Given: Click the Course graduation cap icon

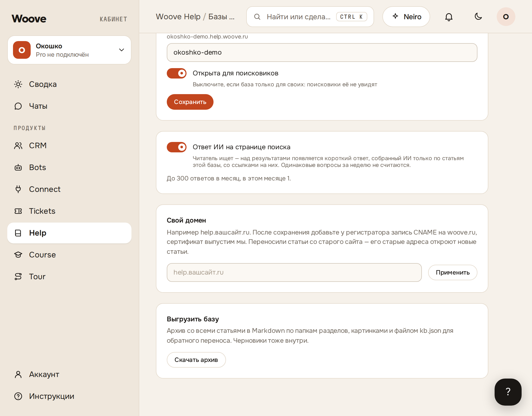Looking at the screenshot, I should [x=18, y=255].
